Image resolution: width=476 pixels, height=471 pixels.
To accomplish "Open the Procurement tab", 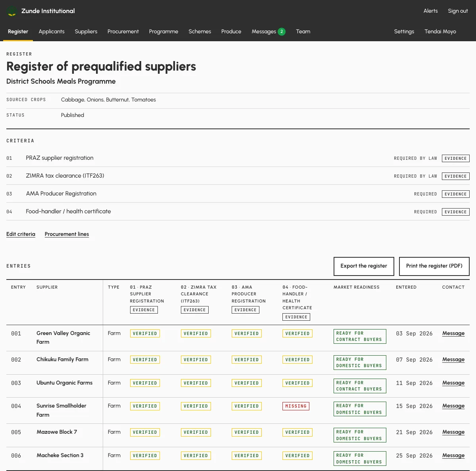I will click(123, 32).
